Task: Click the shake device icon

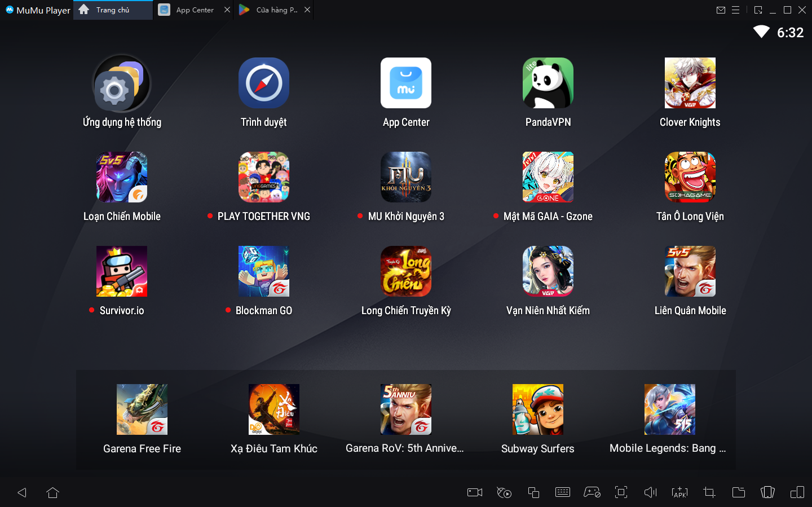Action: pos(767,492)
